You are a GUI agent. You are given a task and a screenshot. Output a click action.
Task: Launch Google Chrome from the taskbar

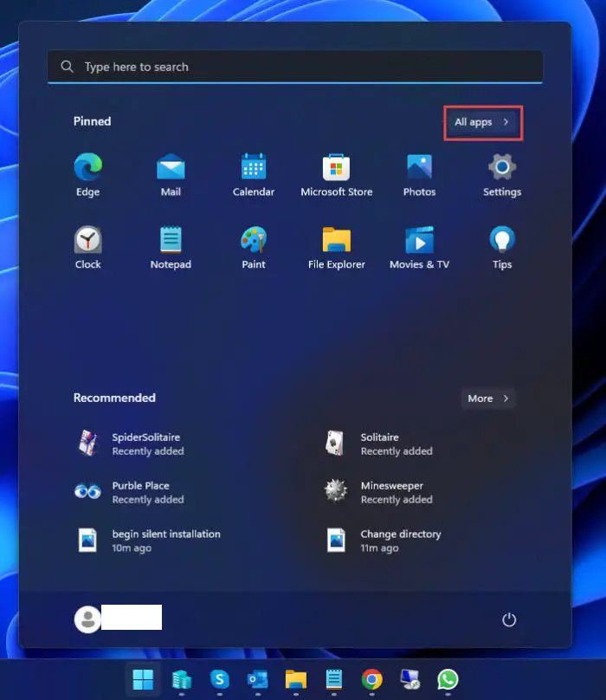coord(371,679)
